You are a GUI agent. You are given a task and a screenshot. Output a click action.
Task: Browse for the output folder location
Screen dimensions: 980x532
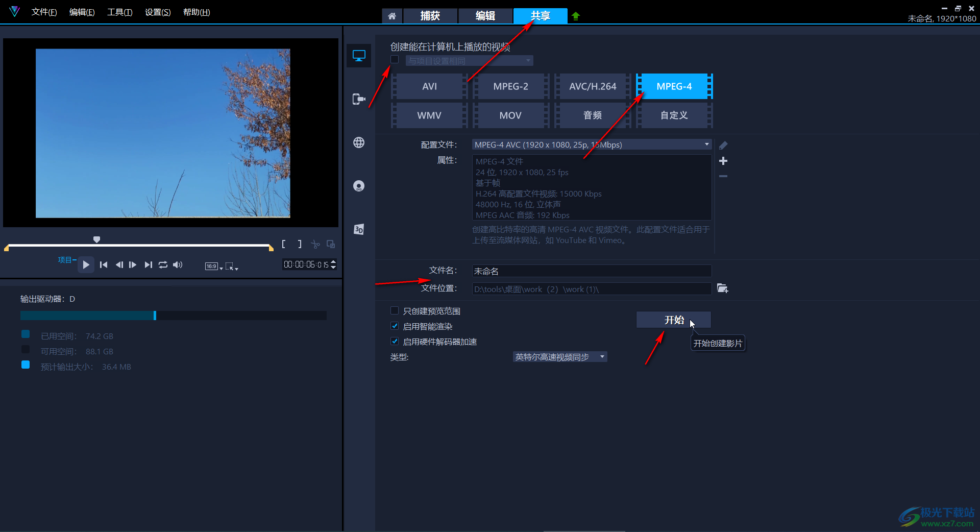pos(722,288)
